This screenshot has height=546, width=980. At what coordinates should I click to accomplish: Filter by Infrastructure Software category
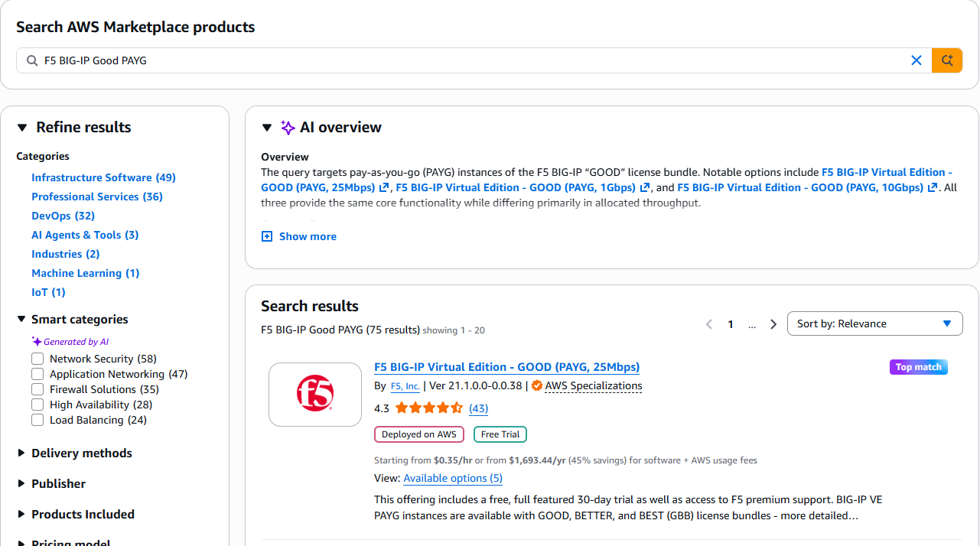click(103, 177)
